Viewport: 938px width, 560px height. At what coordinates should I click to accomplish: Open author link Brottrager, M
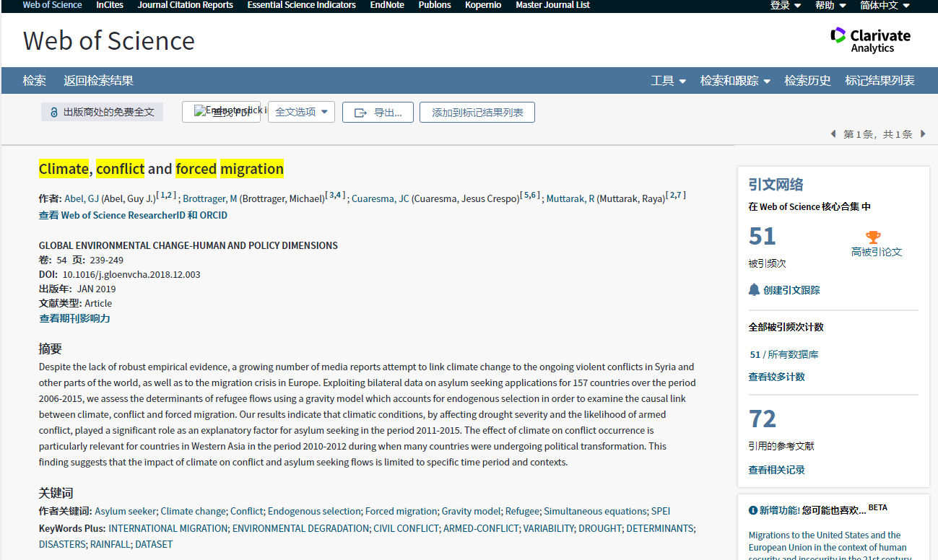(210, 198)
